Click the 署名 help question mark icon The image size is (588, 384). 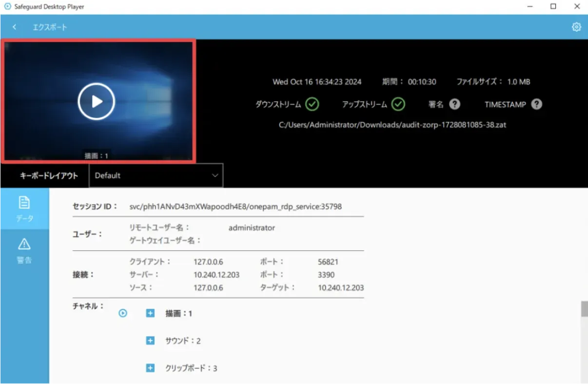click(x=455, y=104)
